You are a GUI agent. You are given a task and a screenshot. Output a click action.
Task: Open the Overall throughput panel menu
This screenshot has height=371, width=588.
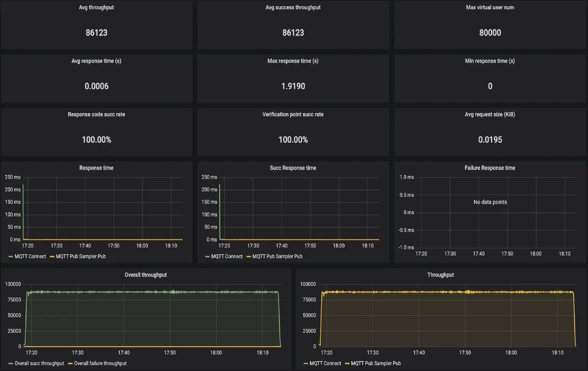[x=145, y=275]
